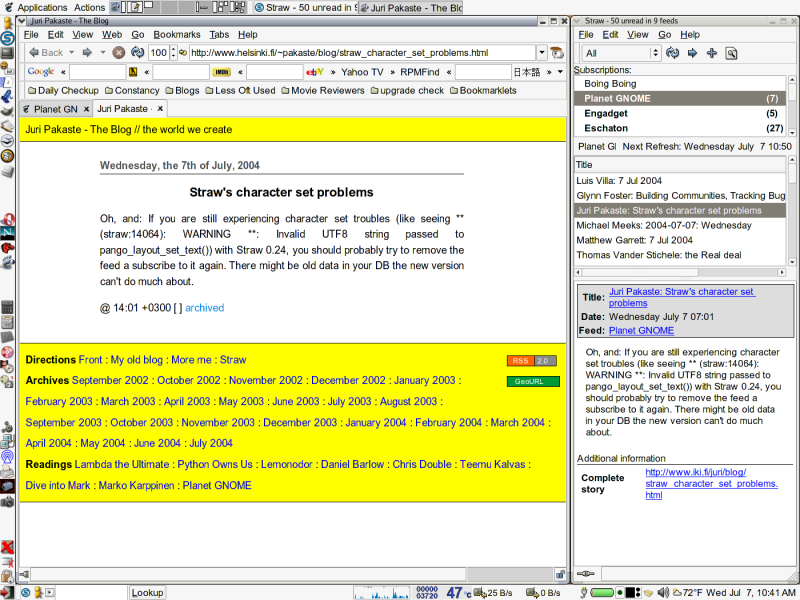
Task: Open Straw's find tool icon
Action: click(731, 53)
